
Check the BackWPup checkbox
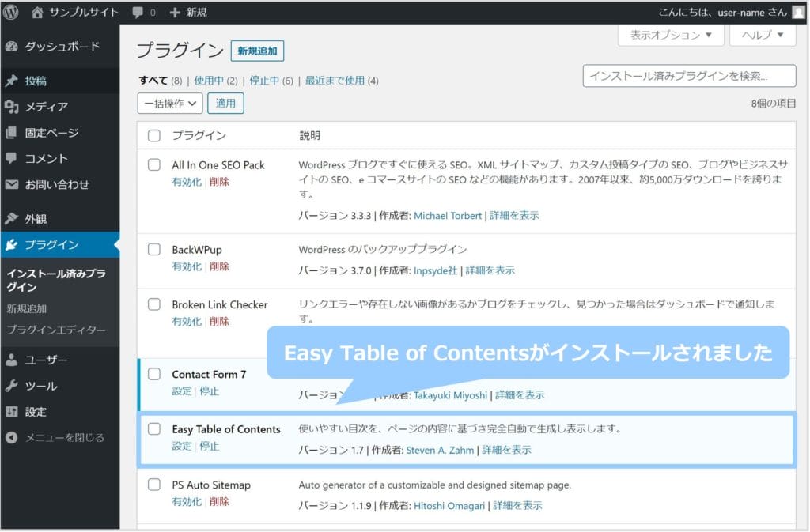pos(154,249)
